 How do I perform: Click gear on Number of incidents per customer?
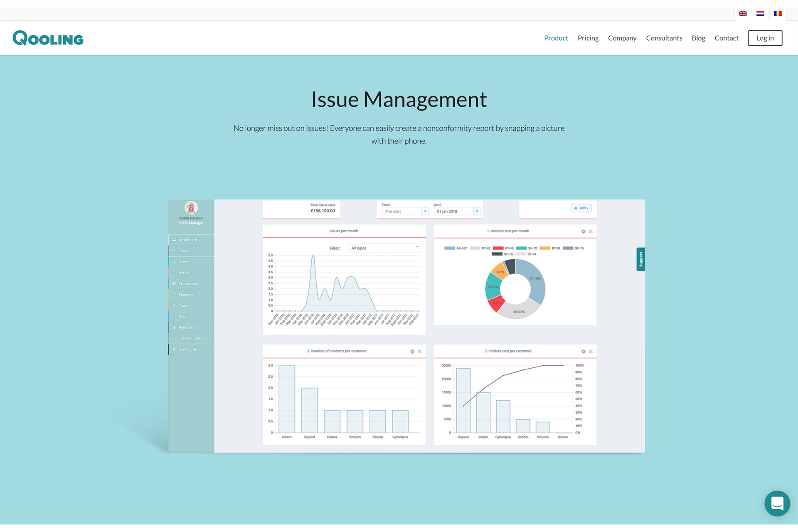click(412, 352)
